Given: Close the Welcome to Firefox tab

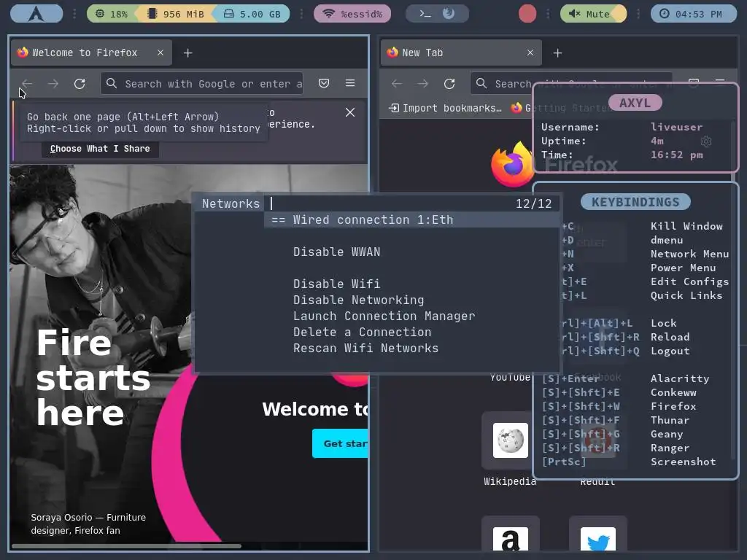Looking at the screenshot, I should pos(160,52).
